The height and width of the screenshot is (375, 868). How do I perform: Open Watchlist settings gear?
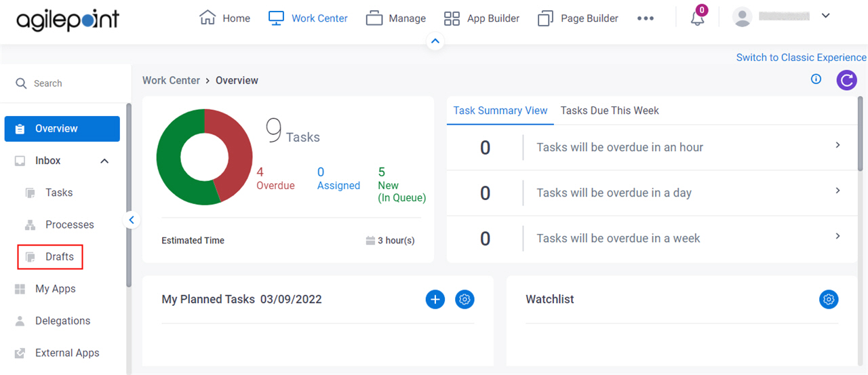829,299
